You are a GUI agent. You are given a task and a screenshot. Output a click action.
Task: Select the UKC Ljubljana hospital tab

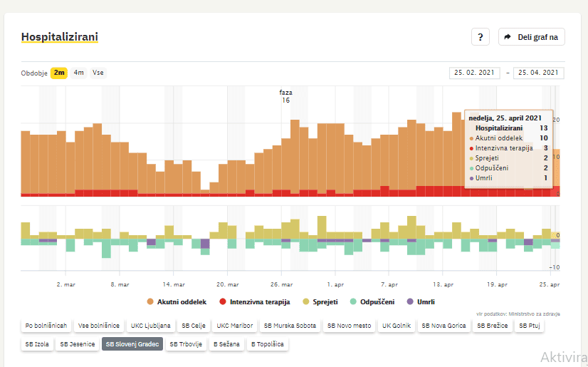[150, 326]
